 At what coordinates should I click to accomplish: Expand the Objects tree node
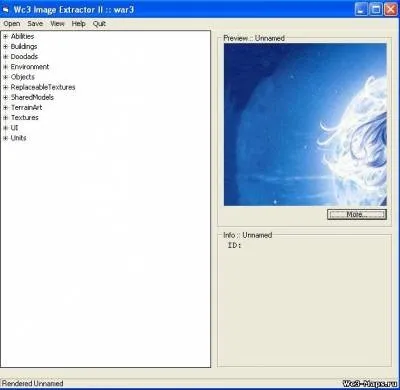(x=5, y=77)
